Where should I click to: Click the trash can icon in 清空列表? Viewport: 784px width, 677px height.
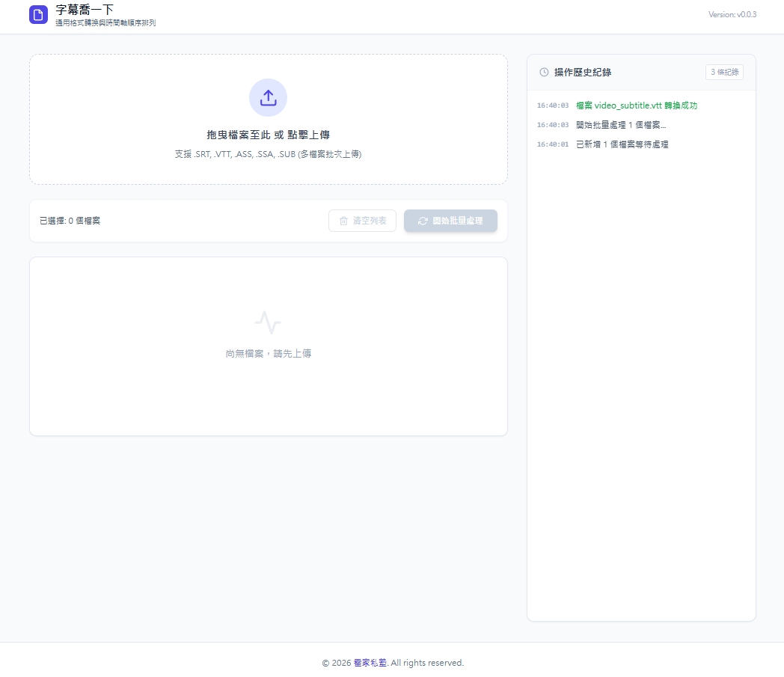344,221
